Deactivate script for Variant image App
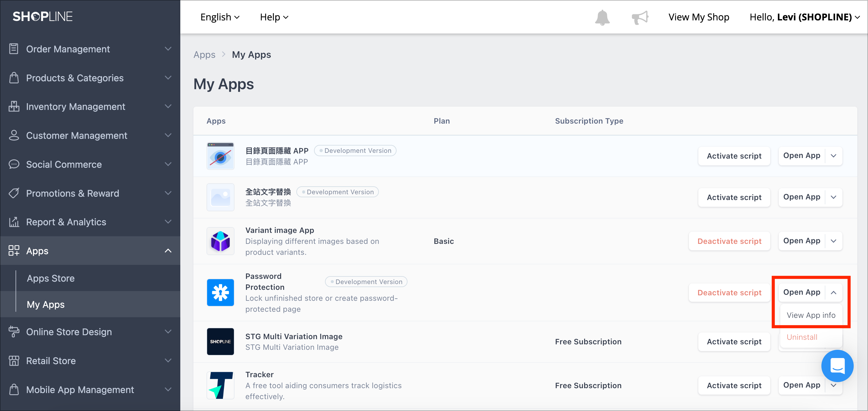 tap(729, 241)
